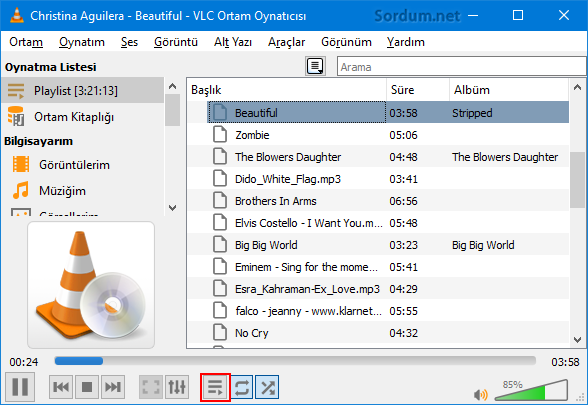Skip to the next track
588x405 pixels.
113,387
